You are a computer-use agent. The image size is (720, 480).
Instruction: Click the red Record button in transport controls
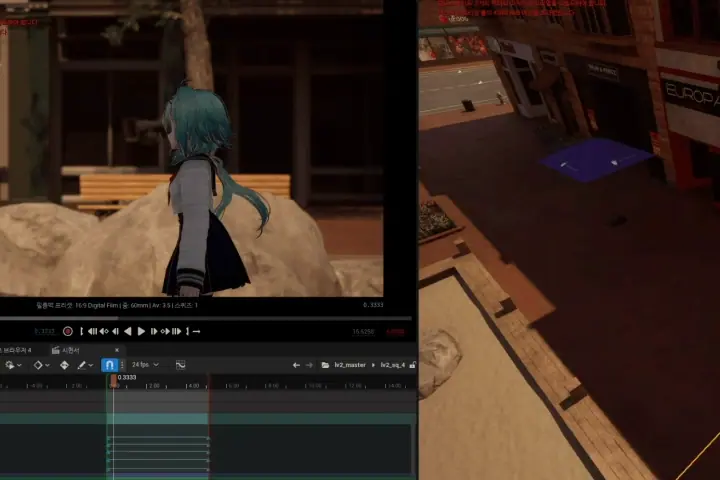(68, 331)
